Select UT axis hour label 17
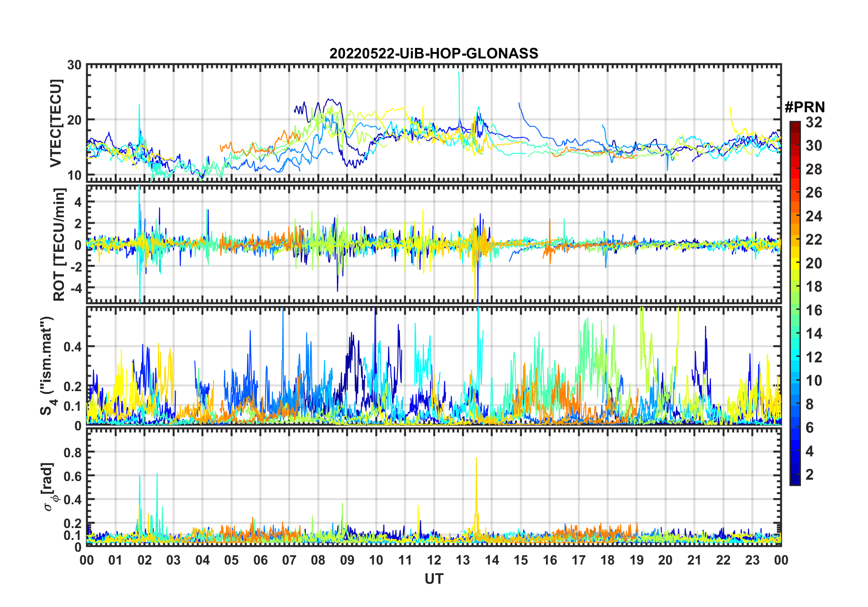The width and height of the screenshot is (868, 607). coord(579,560)
